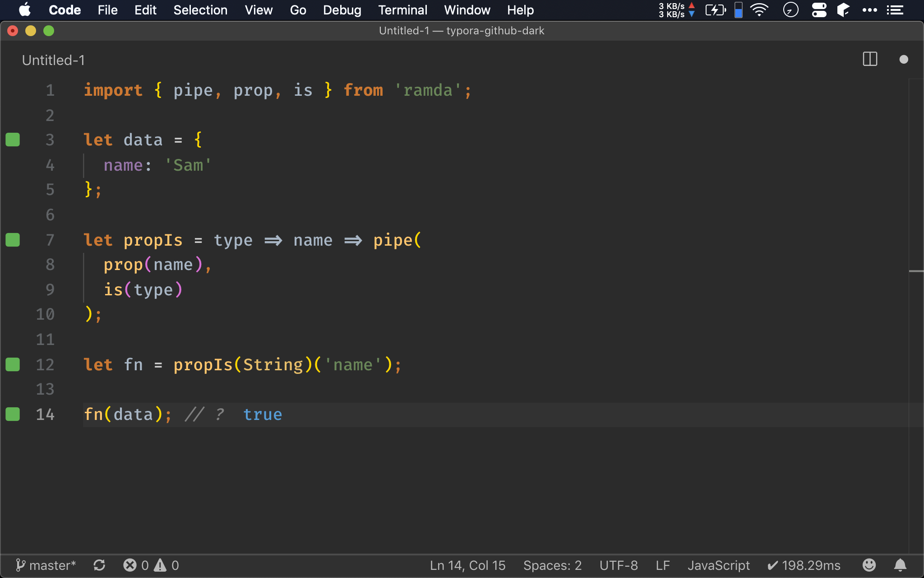Click the warnings triangle icon in status bar
This screenshot has height=578, width=924.
pos(160,565)
